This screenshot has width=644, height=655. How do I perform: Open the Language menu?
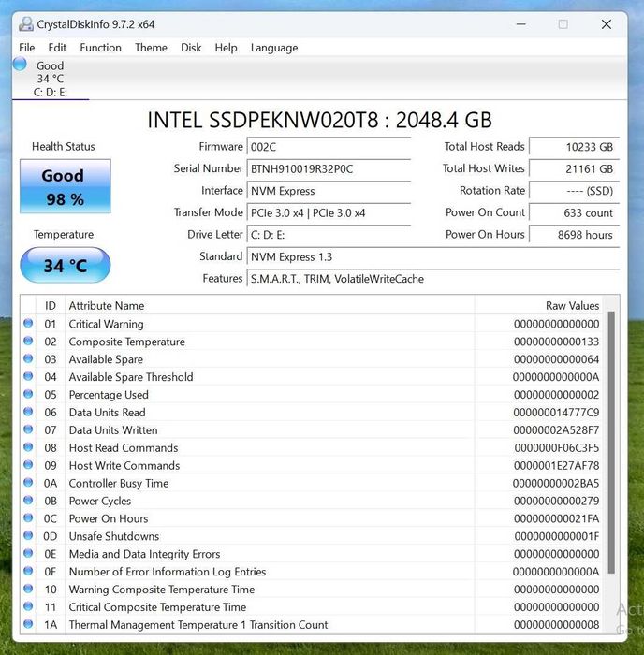tap(274, 48)
